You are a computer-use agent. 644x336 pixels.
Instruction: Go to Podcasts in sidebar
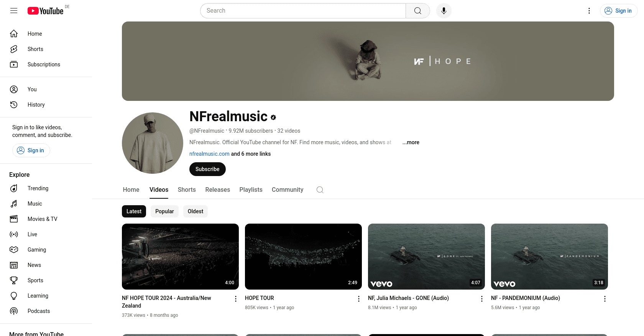[x=38, y=311]
